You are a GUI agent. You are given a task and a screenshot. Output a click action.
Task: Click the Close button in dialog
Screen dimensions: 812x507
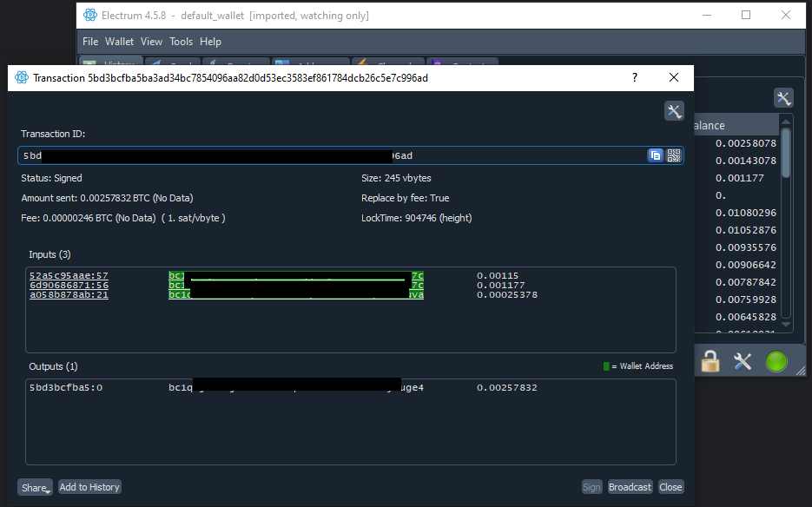[x=670, y=487]
